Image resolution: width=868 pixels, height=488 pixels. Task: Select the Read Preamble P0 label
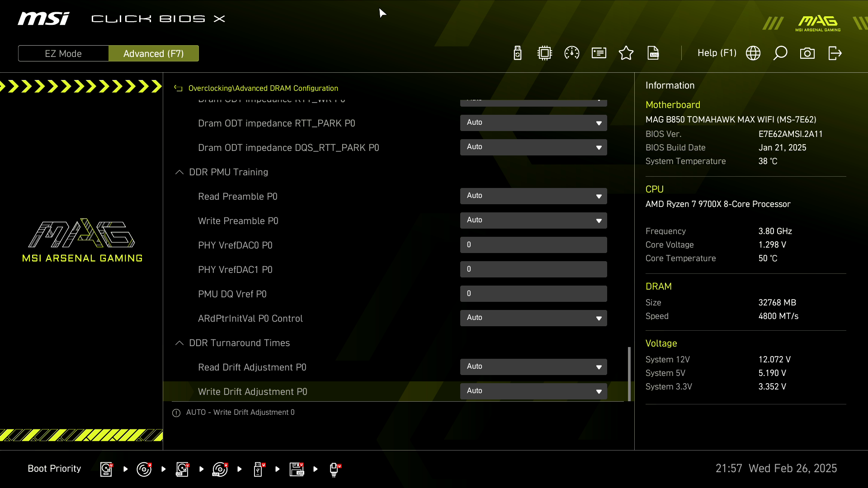[238, 197]
